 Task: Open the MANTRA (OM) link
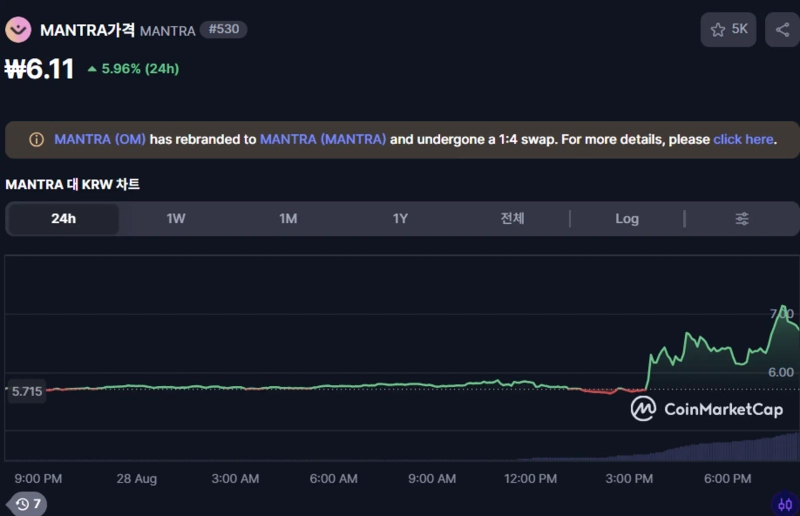[100, 139]
